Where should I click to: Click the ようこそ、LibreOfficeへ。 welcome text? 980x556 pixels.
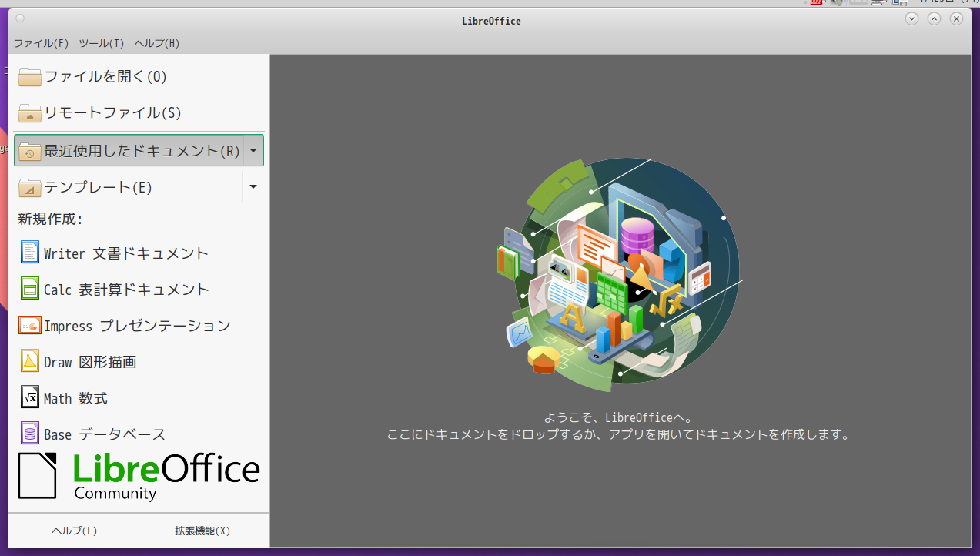[619, 417]
